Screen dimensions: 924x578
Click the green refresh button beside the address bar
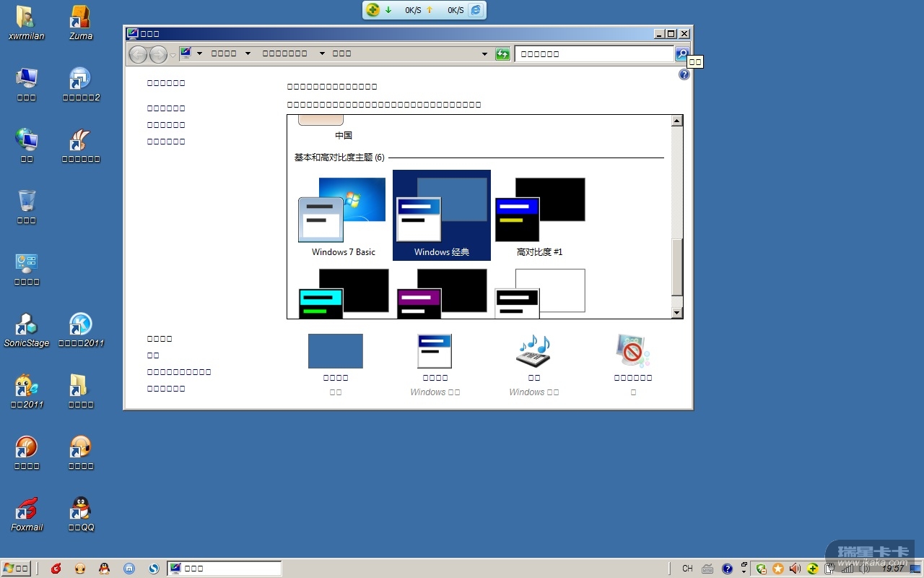coord(503,53)
